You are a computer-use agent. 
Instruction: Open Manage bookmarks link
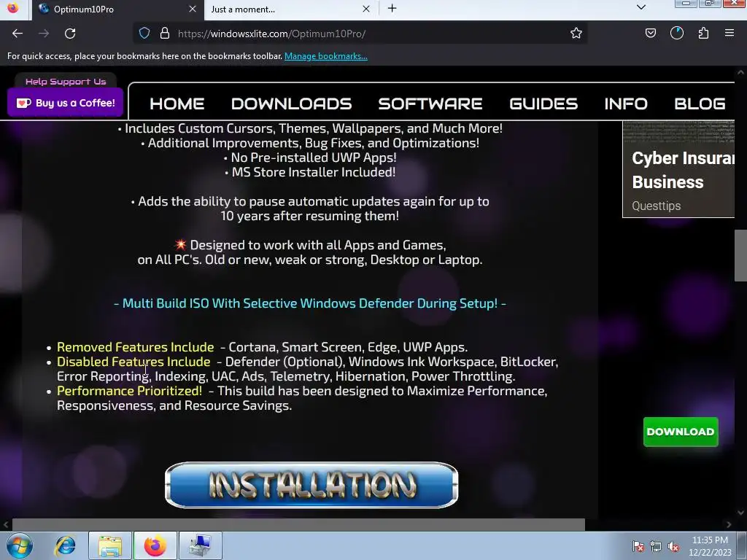pyautogui.click(x=326, y=56)
